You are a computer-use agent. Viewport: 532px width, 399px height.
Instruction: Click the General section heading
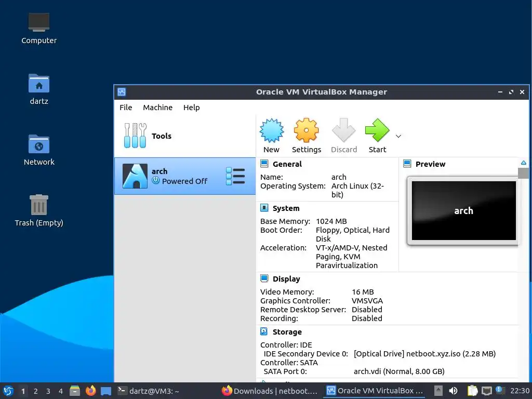tap(287, 164)
